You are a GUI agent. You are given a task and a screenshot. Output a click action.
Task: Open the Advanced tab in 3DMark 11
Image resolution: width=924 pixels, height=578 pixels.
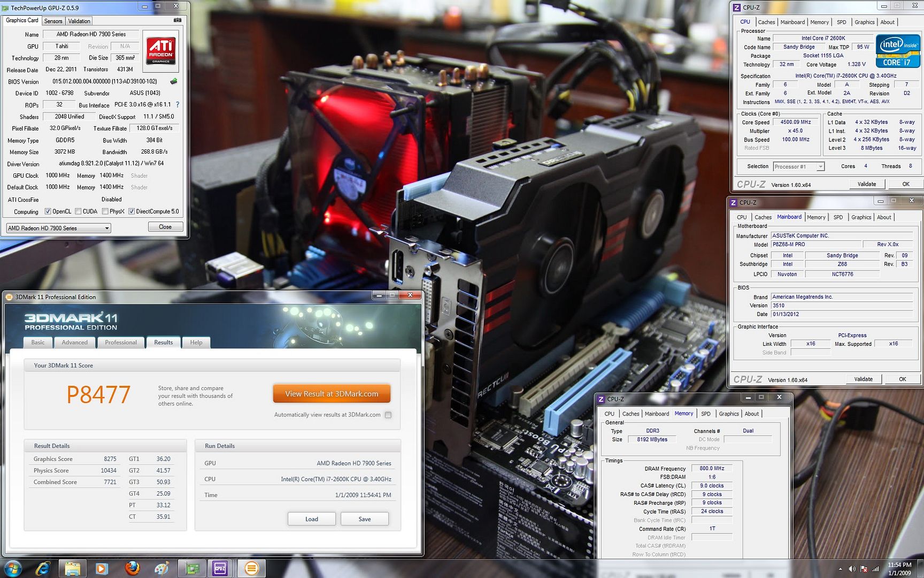tap(75, 343)
